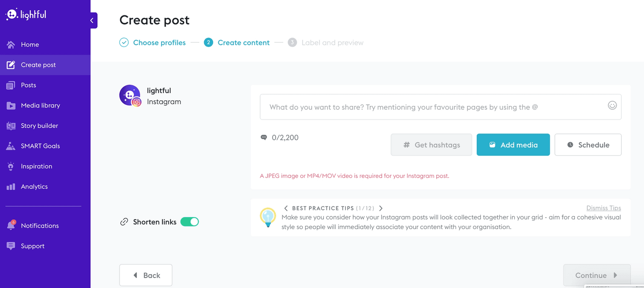The width and height of the screenshot is (644, 288).
Task: Click the Analytics bar chart icon
Action: [x=11, y=186]
